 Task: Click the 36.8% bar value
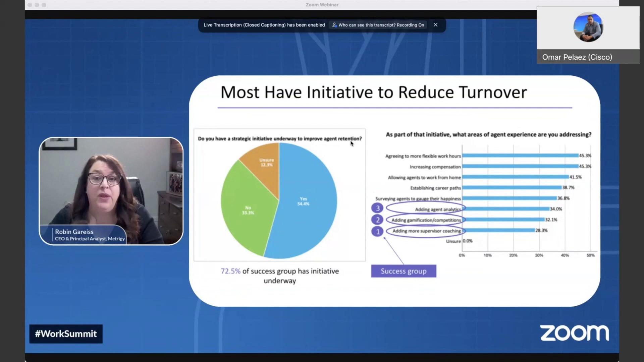coord(563,198)
